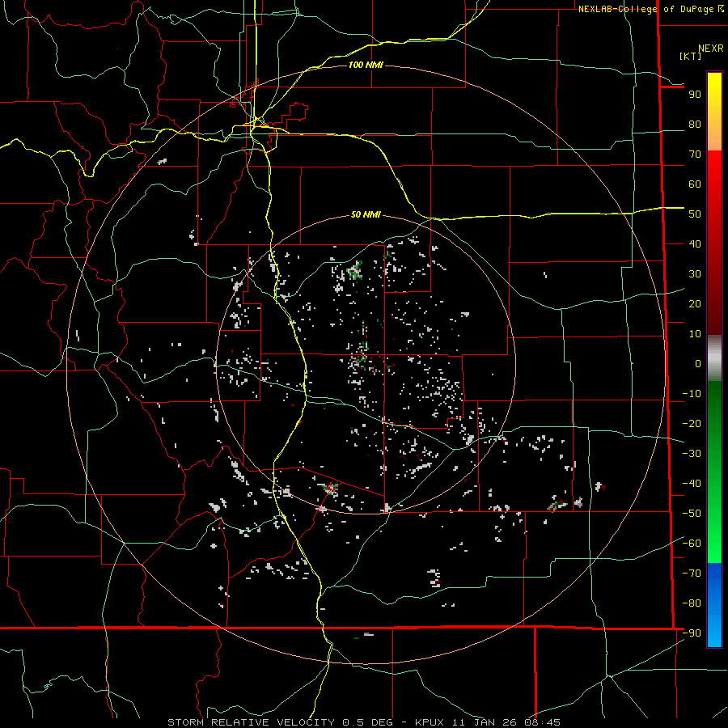The height and width of the screenshot is (728, 728).
Task: Click the gray zero-velocity segment of the color bar
Action: [x=714, y=358]
